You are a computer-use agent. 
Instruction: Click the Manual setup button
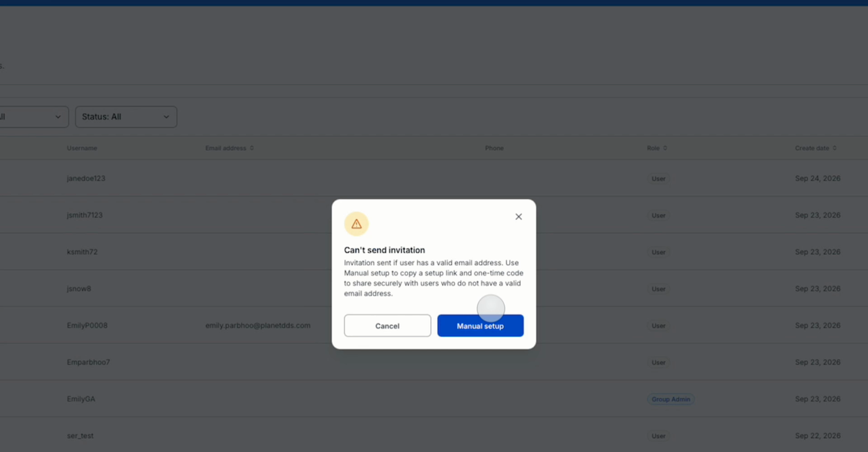(480, 326)
